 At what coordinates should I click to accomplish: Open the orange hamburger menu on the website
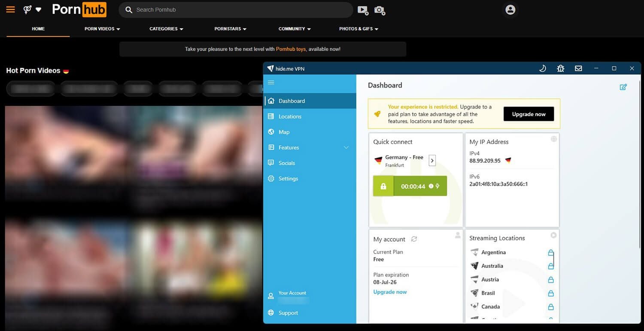pos(10,9)
